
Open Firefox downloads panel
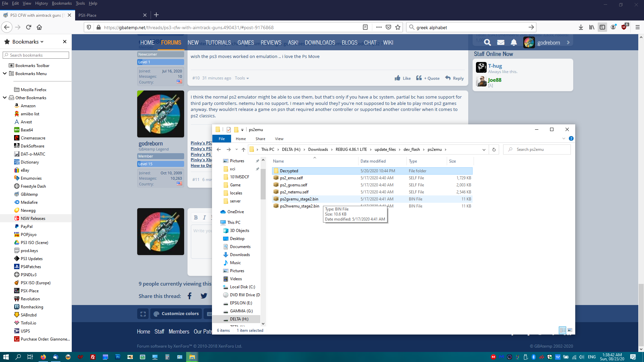point(581,27)
